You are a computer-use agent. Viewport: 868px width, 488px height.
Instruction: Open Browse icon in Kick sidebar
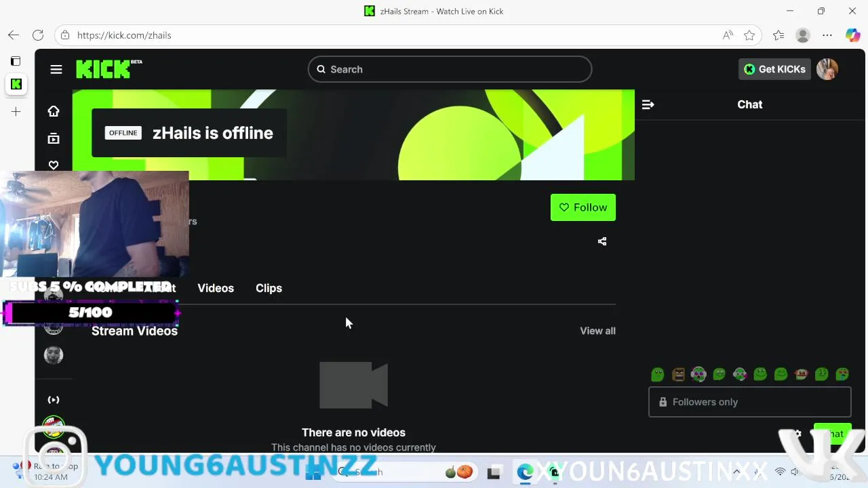coord(54,138)
